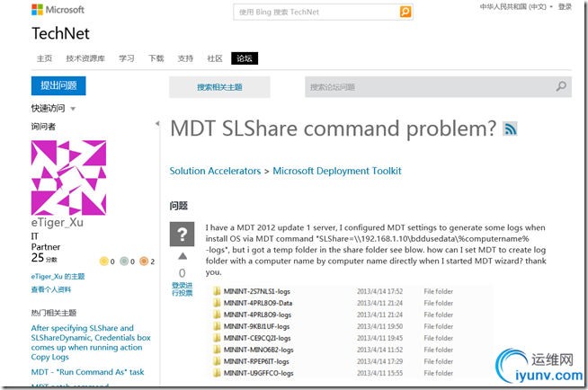Click MININT-CE9CQ2I-logs folder icon
Screen dimensions: 588x390
[217, 338]
